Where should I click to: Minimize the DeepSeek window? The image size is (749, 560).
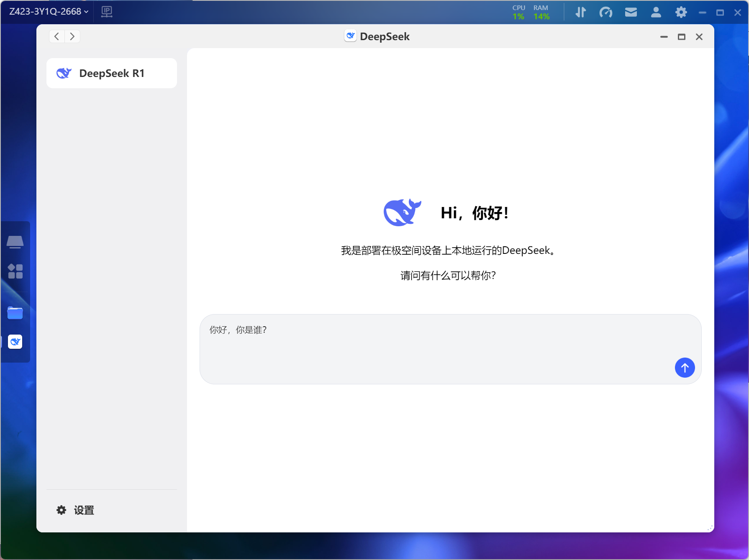664,37
